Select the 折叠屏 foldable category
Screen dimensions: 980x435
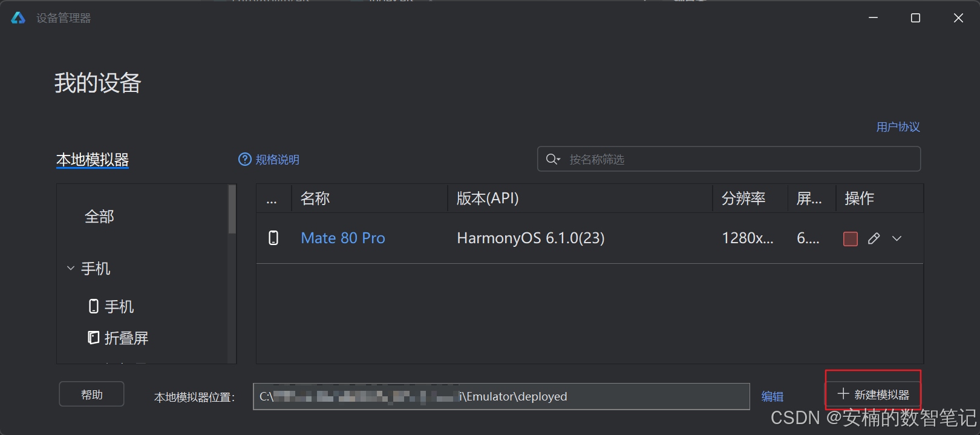click(x=118, y=338)
